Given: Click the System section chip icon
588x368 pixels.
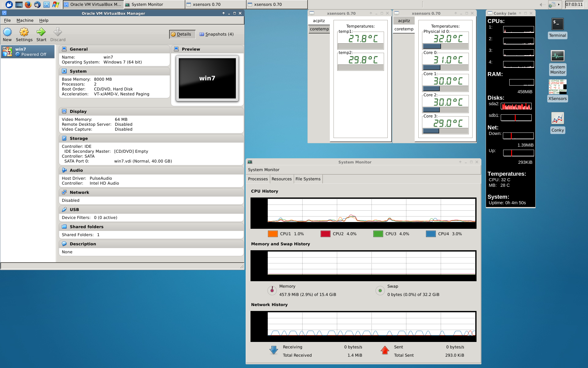Looking at the screenshot, I should coord(64,71).
